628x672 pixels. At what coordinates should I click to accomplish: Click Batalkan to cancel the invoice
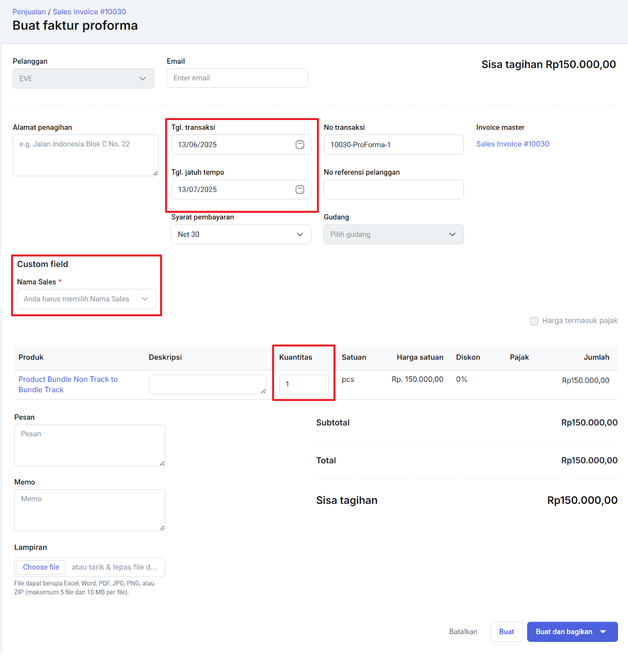pos(463,632)
